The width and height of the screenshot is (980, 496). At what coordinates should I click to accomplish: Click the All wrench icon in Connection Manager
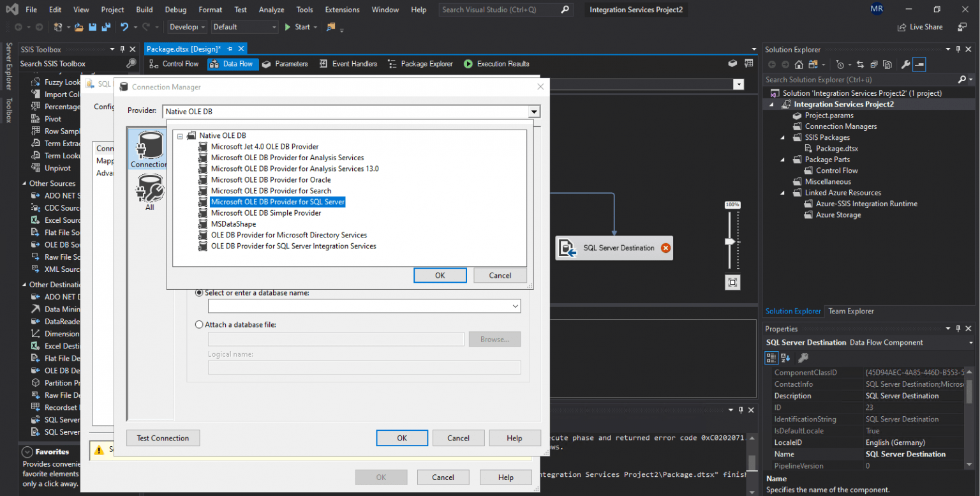pyautogui.click(x=150, y=190)
